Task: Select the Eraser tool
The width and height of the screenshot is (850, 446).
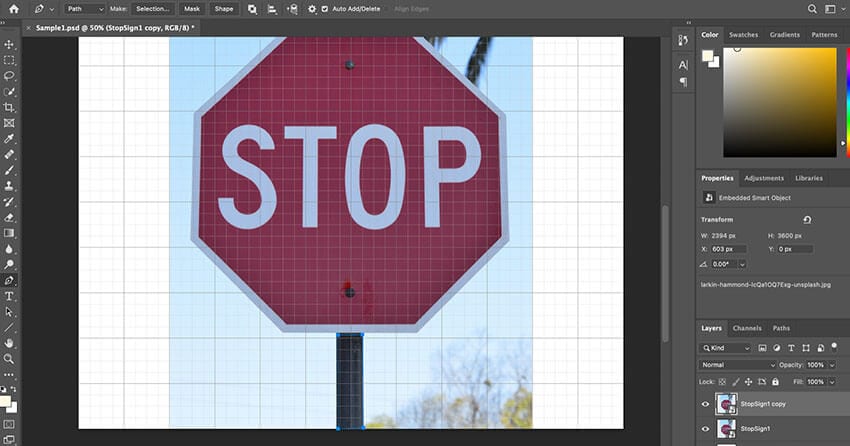Action: (9, 217)
